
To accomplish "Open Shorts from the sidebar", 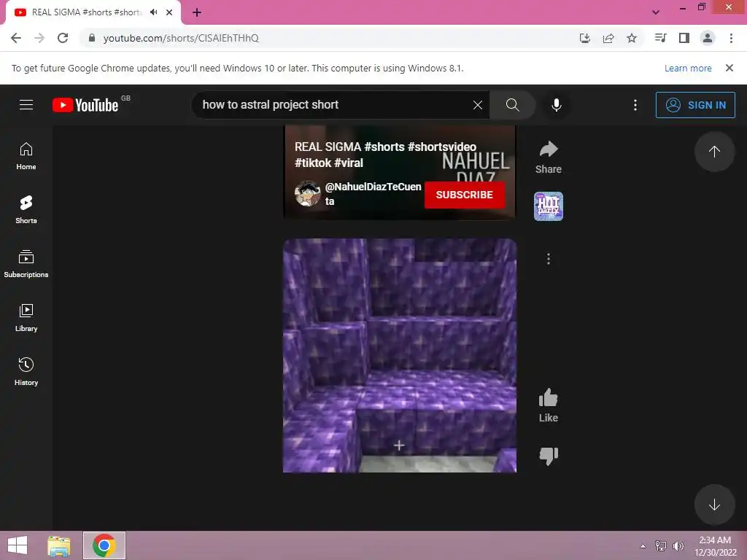I will (26, 210).
